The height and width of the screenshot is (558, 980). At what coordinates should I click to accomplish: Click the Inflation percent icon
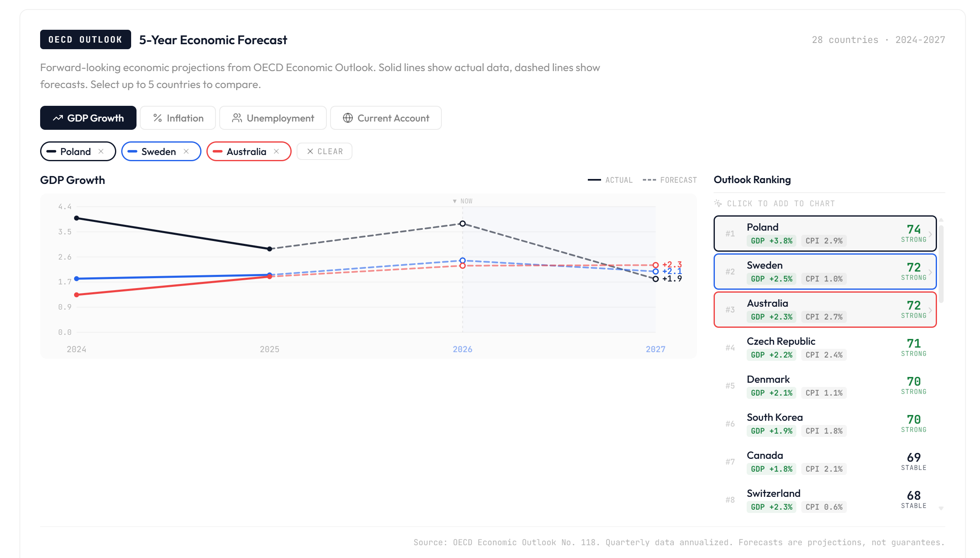pyautogui.click(x=157, y=118)
